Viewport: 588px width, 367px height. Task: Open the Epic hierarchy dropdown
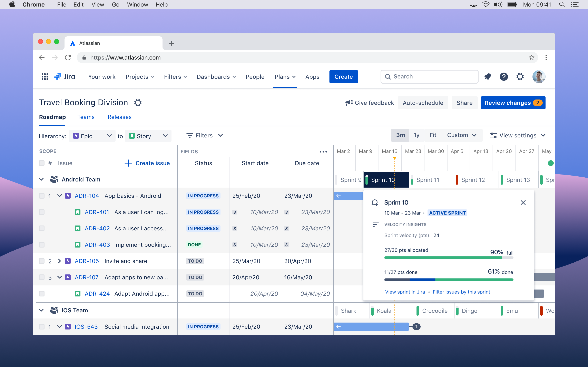tap(92, 136)
